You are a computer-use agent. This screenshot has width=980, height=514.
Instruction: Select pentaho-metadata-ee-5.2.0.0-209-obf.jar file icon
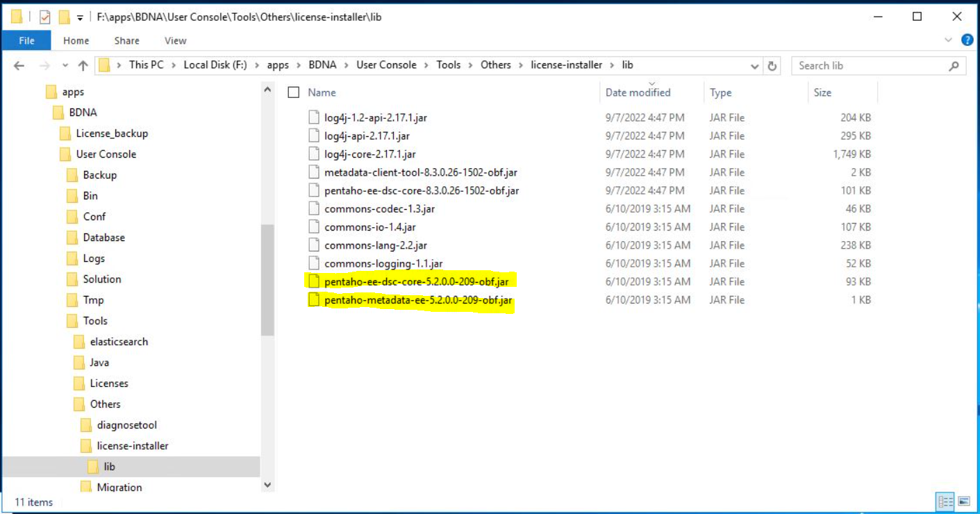click(x=314, y=299)
